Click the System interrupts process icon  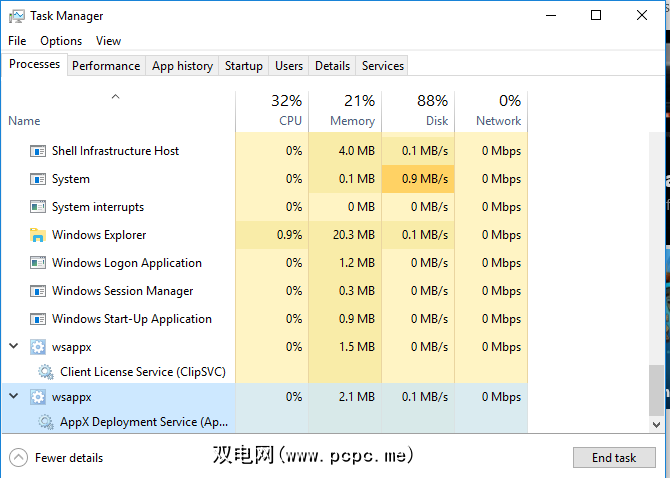coord(38,207)
